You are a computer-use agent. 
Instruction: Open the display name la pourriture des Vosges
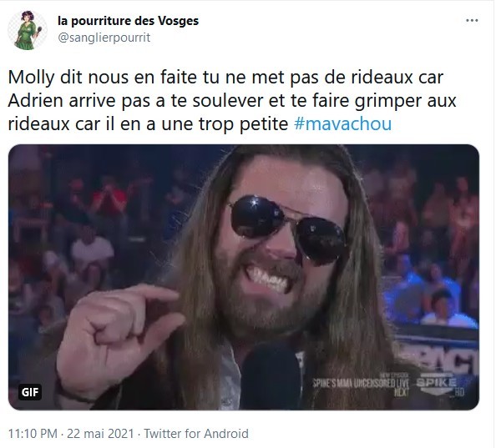pos(128,21)
